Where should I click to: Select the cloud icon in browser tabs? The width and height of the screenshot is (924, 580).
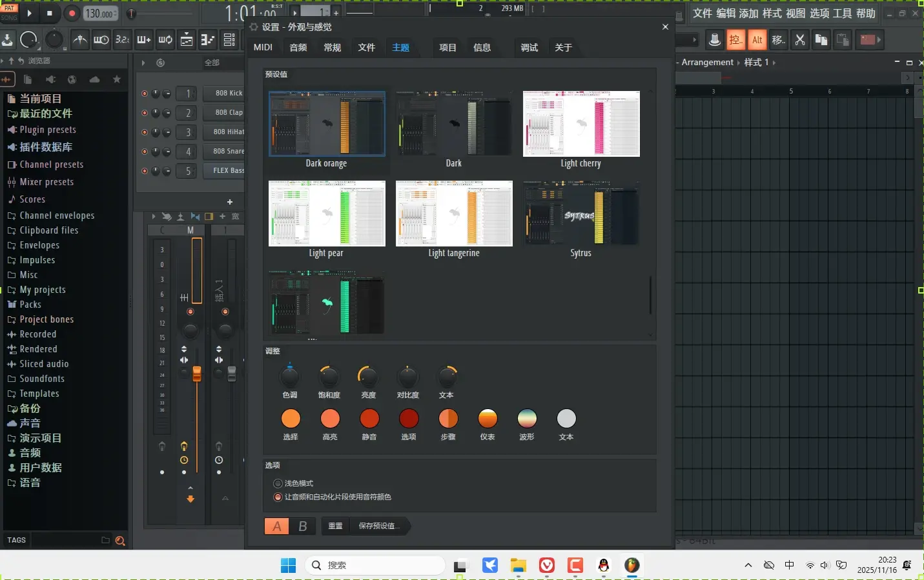(x=94, y=79)
